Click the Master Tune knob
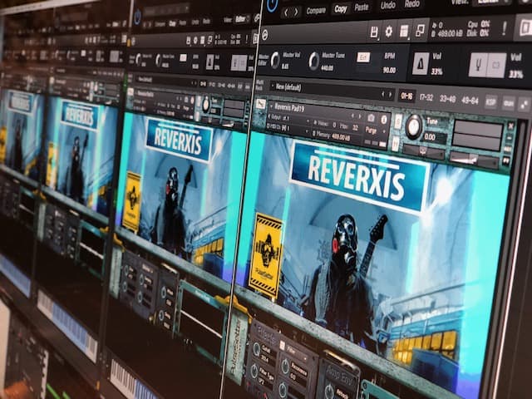The width and height of the screenshot is (532, 399). pyautogui.click(x=314, y=61)
